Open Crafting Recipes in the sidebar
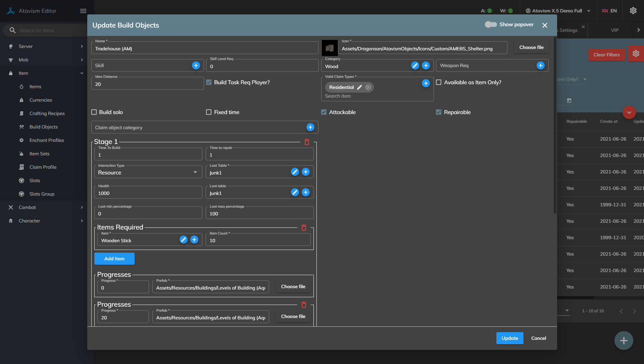 (47, 113)
